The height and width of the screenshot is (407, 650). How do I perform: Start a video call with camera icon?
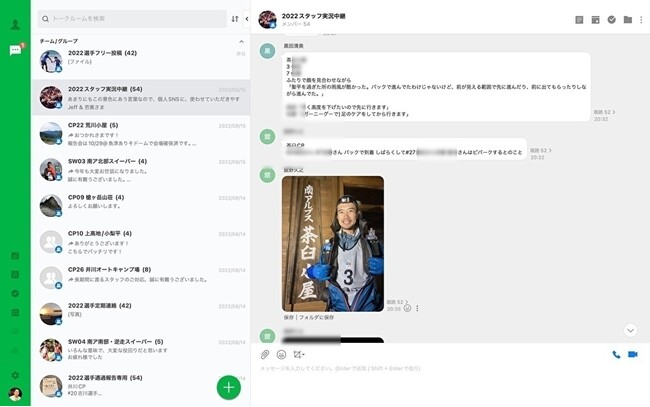point(633,354)
